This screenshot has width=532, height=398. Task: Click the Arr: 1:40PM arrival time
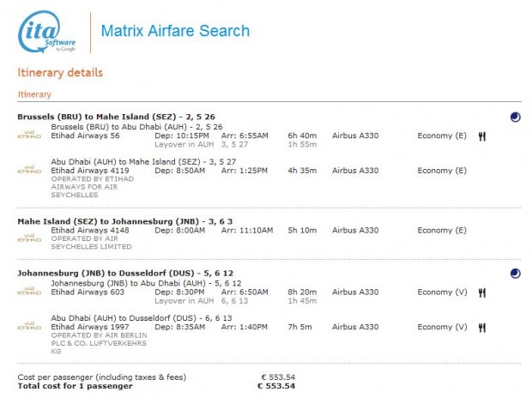(245, 327)
